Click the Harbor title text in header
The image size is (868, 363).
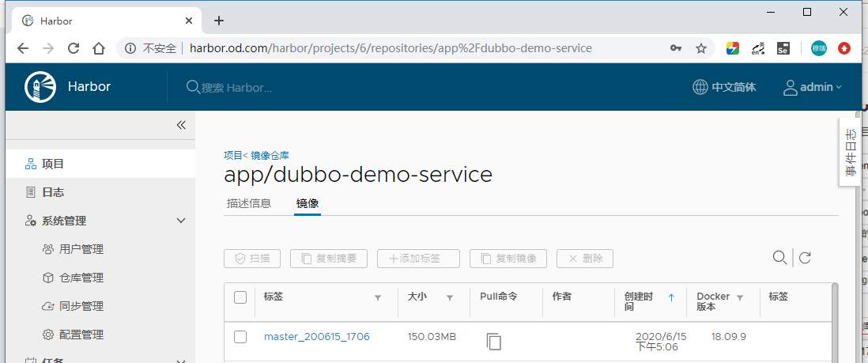[89, 86]
